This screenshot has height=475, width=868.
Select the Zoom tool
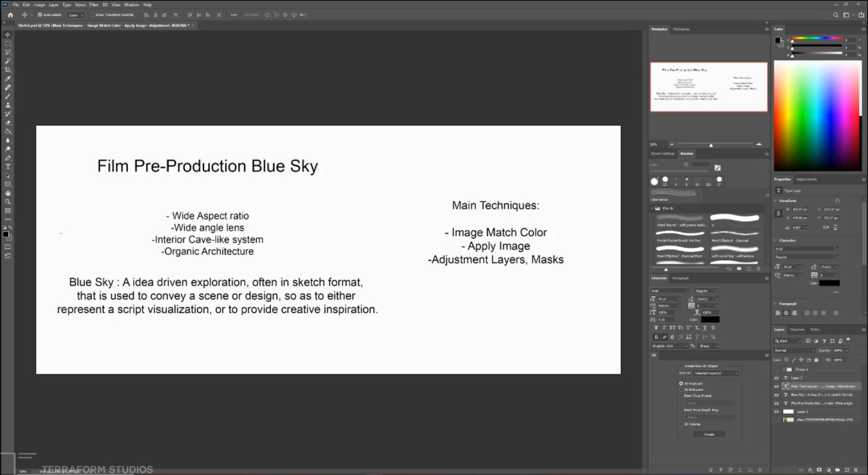(x=8, y=202)
